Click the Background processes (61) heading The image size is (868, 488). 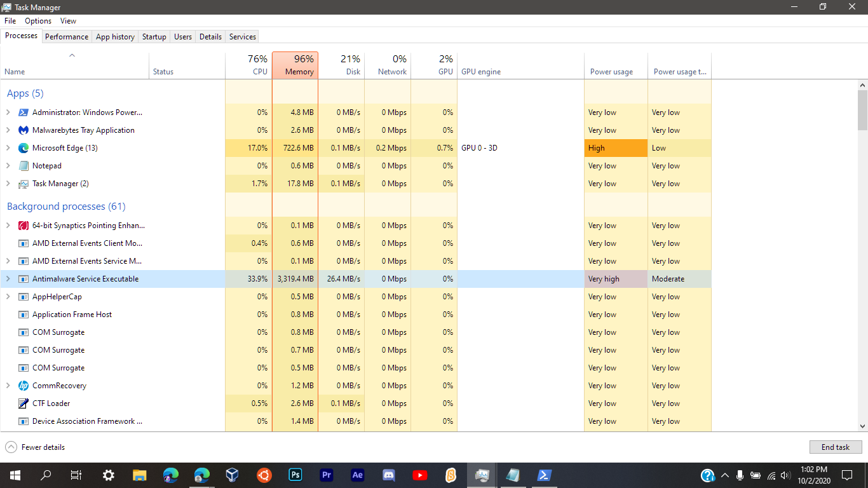click(66, 207)
